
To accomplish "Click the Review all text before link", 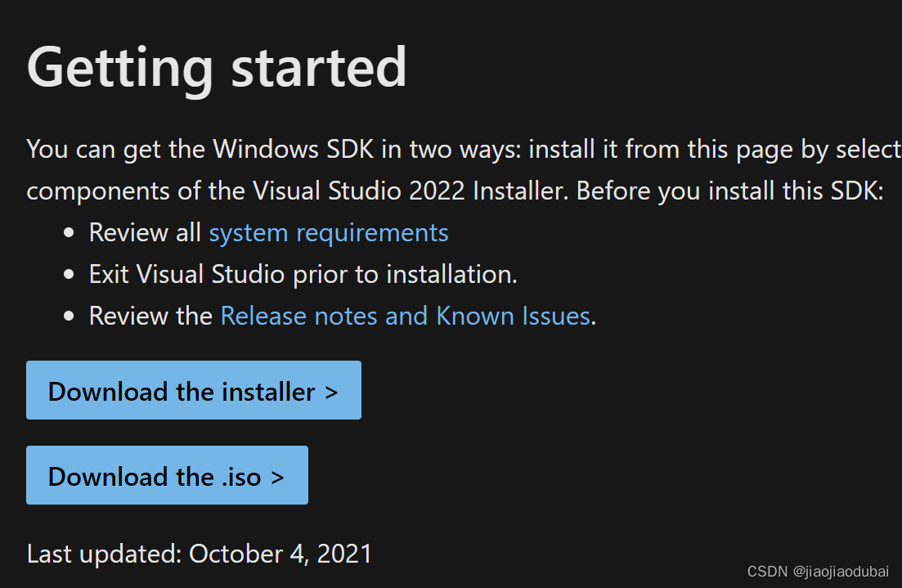I will point(145,233).
